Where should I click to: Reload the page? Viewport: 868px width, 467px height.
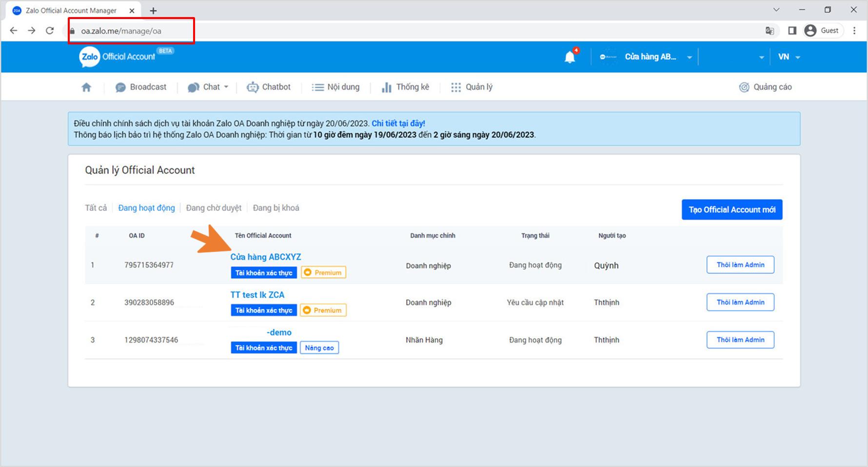(x=50, y=31)
